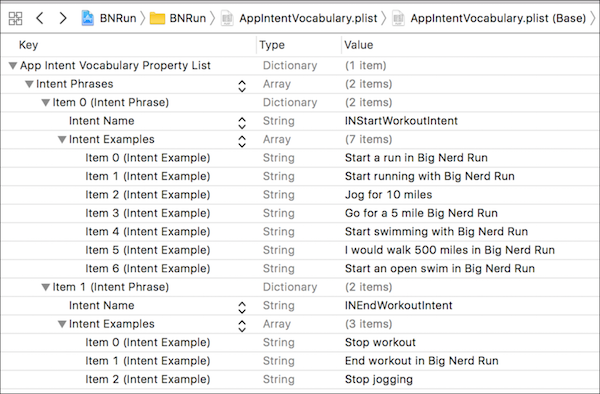Click value 'Start swimming with Big Nerd Run'

tap(436, 232)
